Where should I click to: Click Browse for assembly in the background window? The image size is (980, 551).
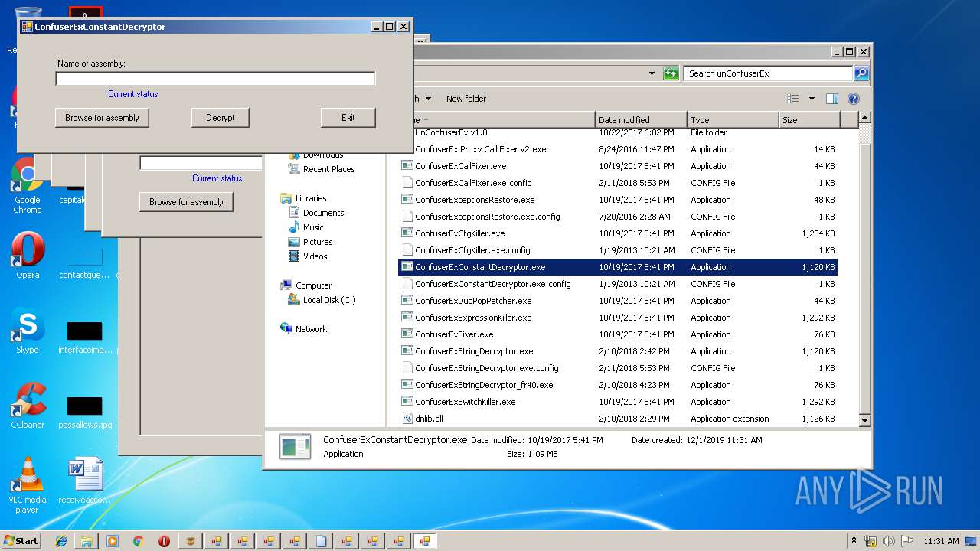[186, 202]
